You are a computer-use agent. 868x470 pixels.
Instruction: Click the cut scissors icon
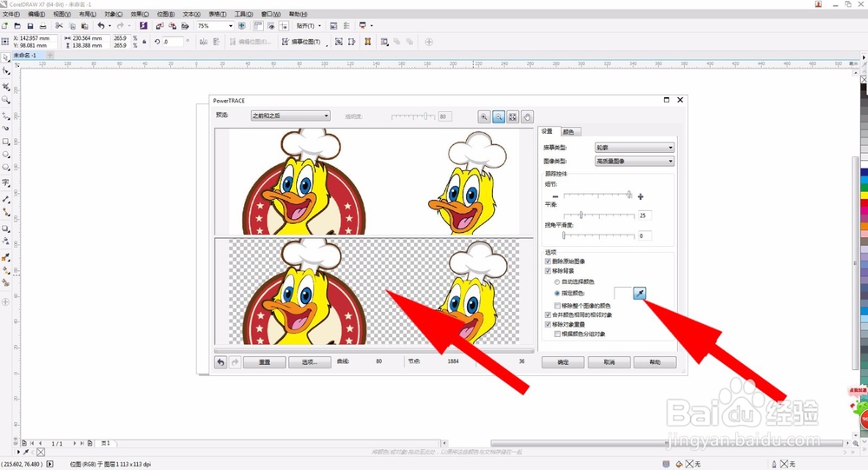click(x=59, y=25)
